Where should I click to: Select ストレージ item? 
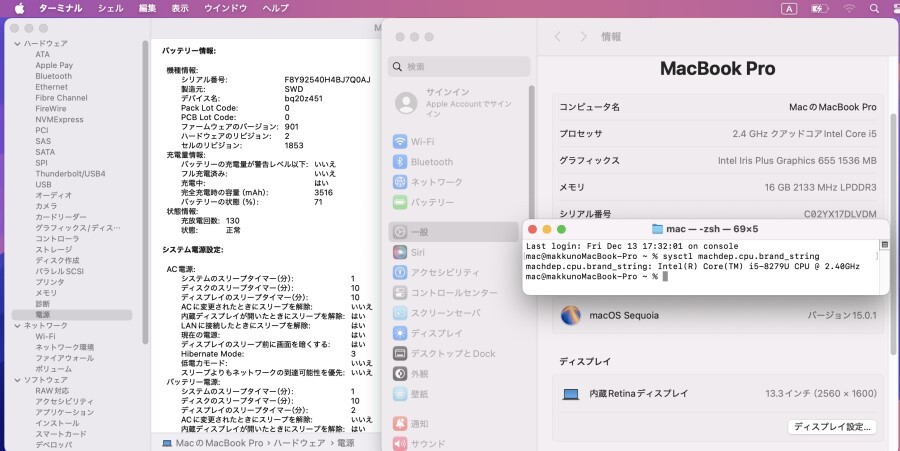tap(53, 250)
